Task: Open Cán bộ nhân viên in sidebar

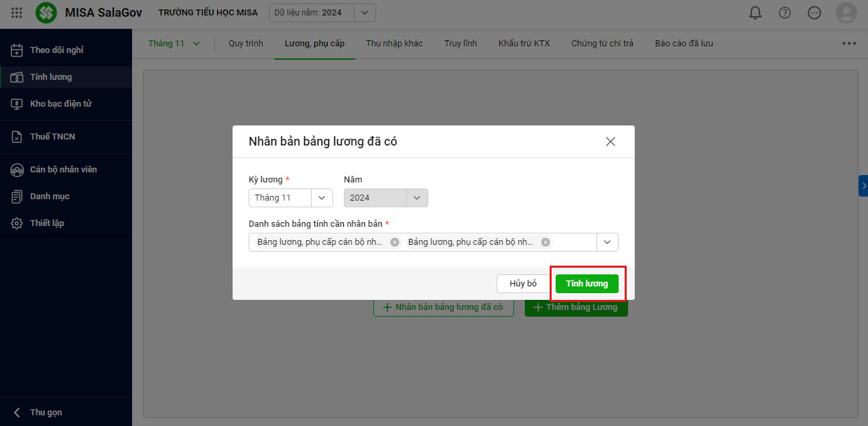Action: [63, 170]
